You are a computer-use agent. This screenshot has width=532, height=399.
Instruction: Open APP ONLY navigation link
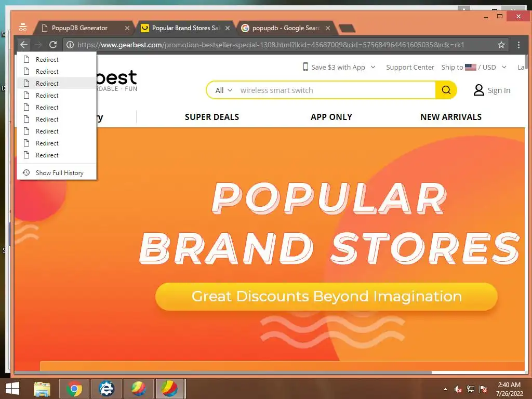coord(331,117)
